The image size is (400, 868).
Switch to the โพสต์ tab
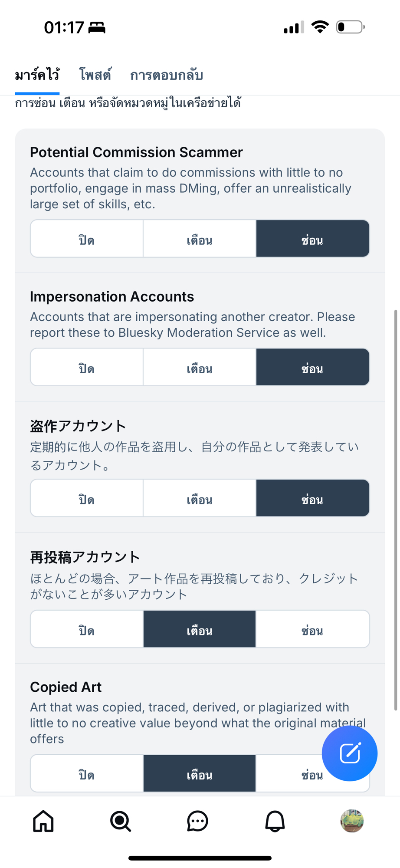(x=95, y=75)
